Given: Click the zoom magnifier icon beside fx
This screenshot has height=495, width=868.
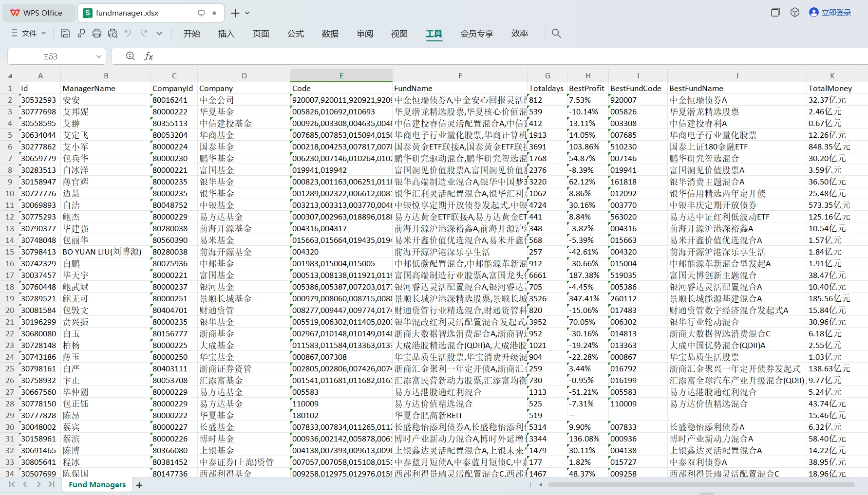Looking at the screenshot, I should pyautogui.click(x=130, y=56).
